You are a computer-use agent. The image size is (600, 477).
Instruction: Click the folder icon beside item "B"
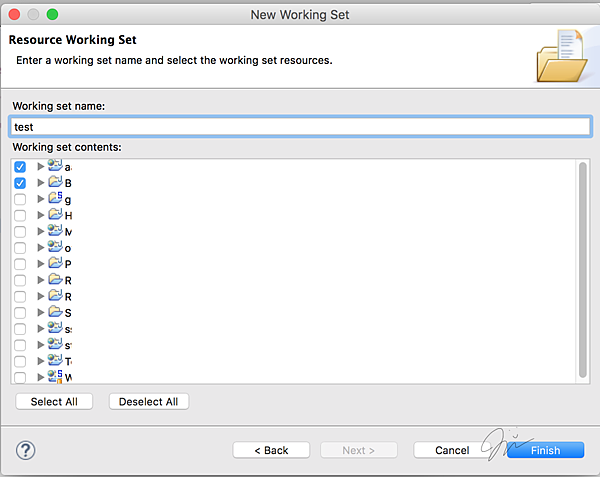point(55,182)
